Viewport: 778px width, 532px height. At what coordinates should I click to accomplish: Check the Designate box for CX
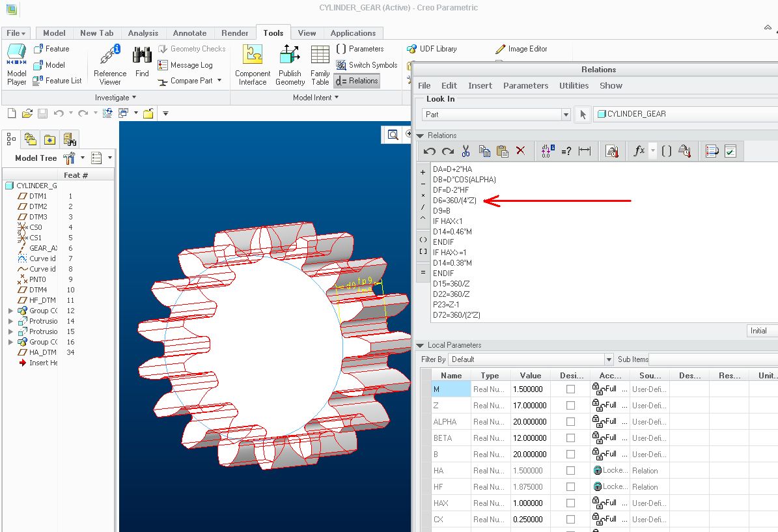pos(570,520)
